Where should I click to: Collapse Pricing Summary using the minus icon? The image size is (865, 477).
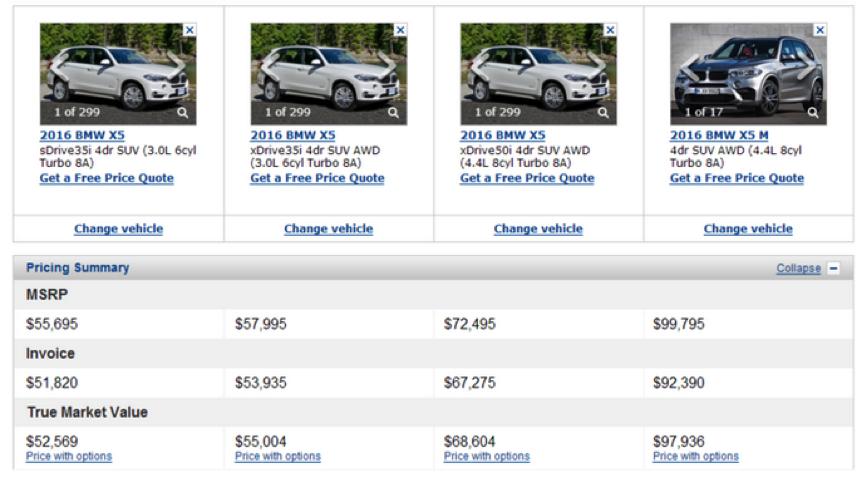(834, 269)
